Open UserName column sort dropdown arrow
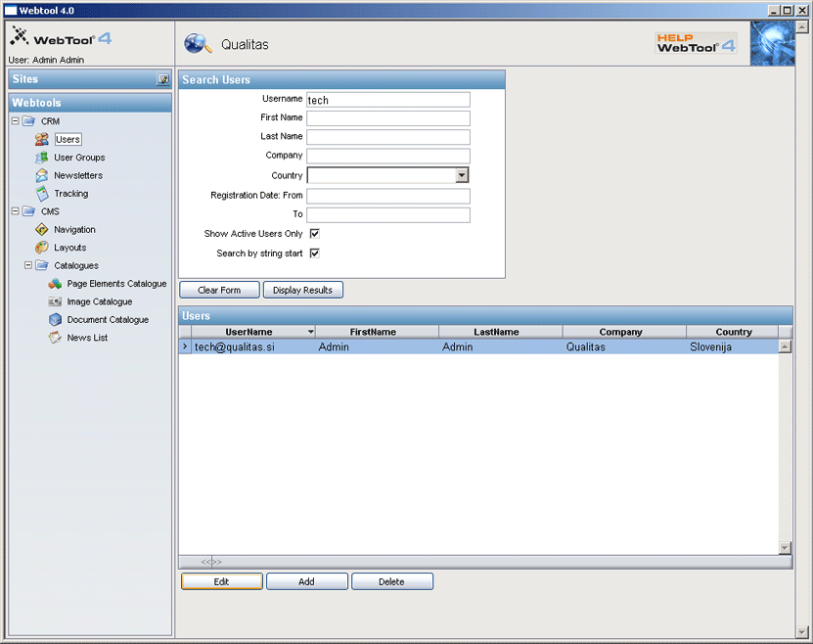Screen dimensions: 813x644 (x=310, y=333)
